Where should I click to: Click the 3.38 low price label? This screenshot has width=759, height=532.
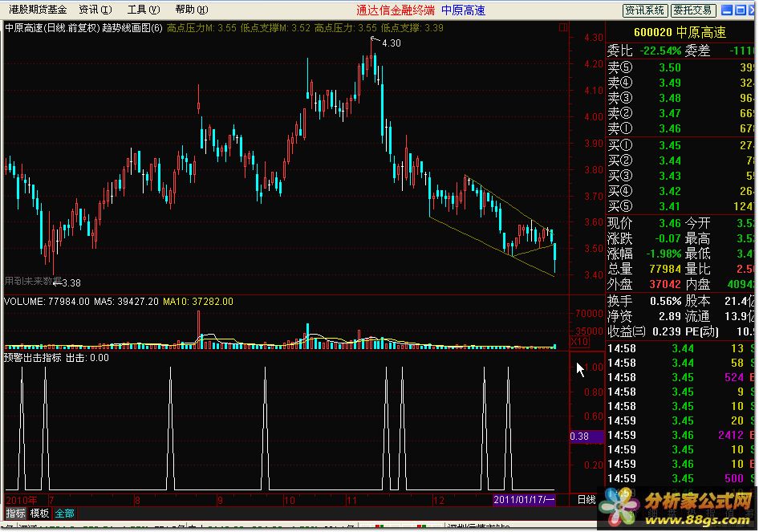pyautogui.click(x=71, y=282)
